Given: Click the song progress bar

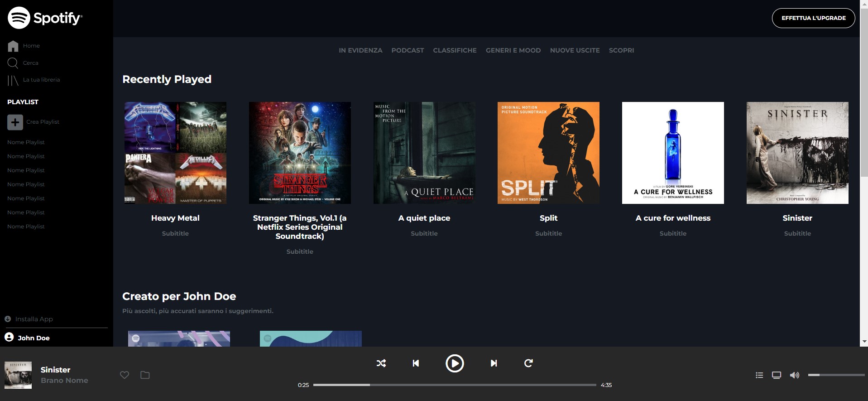Looking at the screenshot, I should click(x=455, y=385).
